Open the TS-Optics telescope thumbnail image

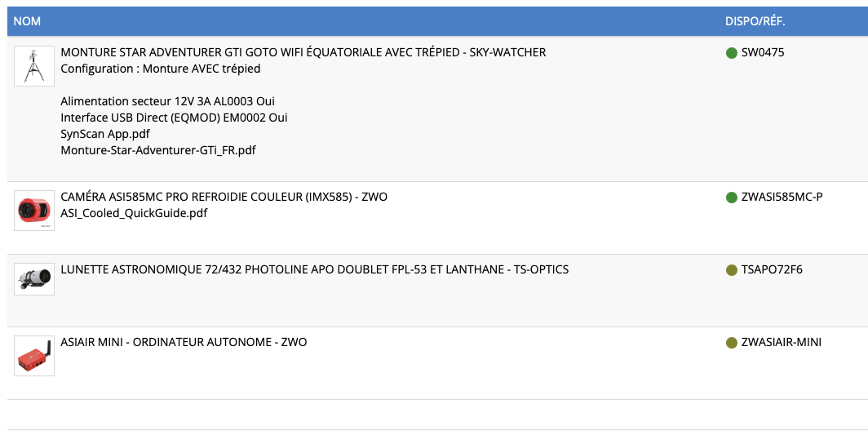34,278
